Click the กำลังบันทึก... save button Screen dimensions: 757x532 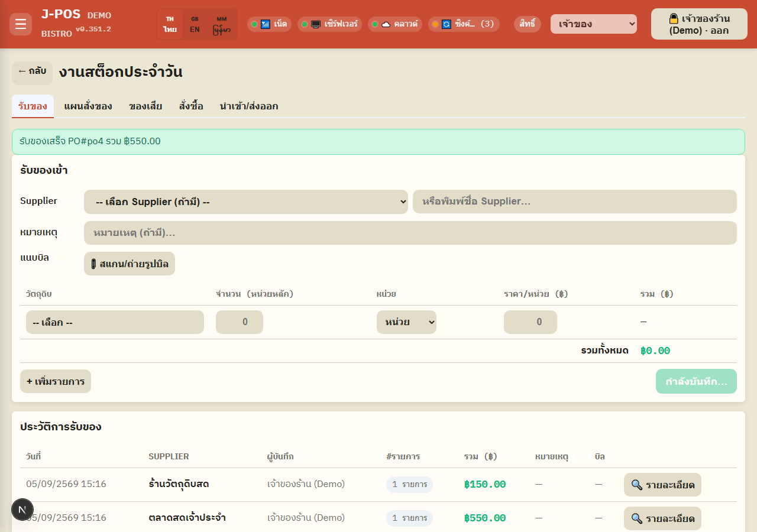pyautogui.click(x=696, y=381)
